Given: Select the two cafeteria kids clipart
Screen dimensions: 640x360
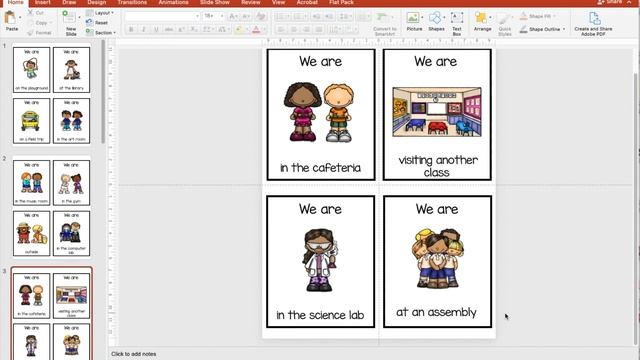Looking at the screenshot, I should (x=319, y=112).
